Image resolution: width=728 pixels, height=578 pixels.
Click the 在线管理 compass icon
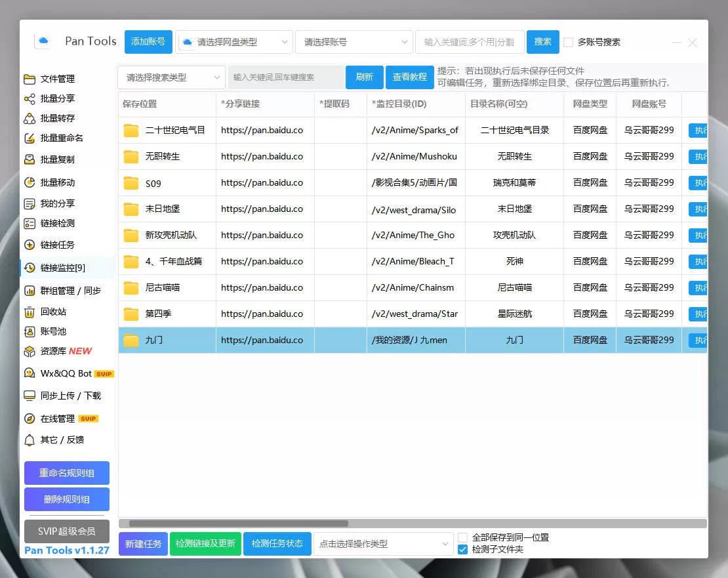pos(30,419)
